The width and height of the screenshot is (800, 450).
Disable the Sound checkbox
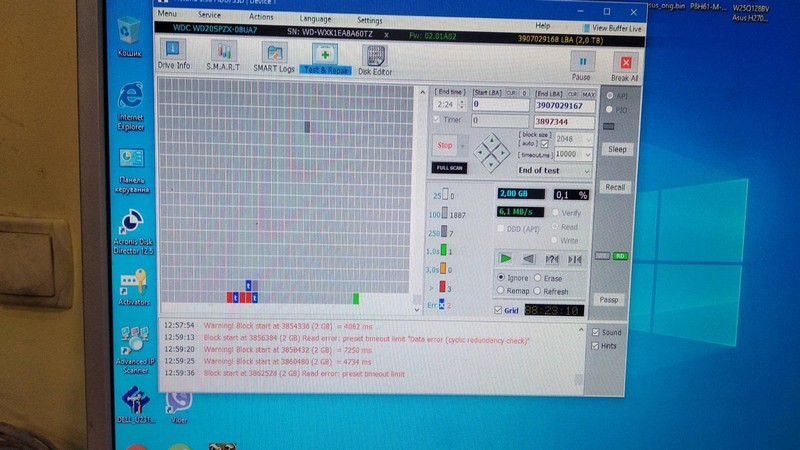pos(597,331)
